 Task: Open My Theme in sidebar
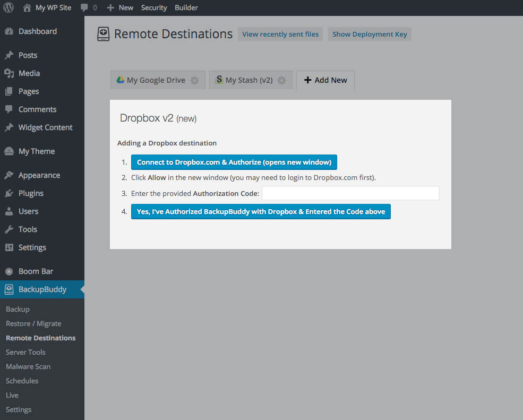42,151
